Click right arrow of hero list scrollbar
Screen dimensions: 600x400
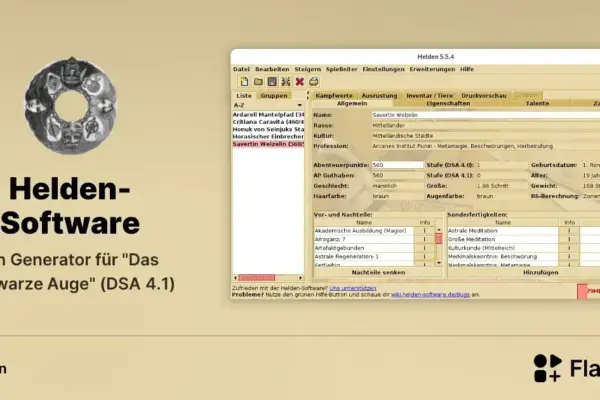coord(301,278)
